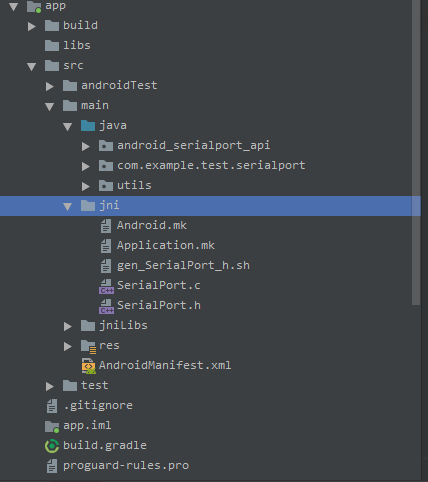Collapse the src folder arrow
Image resolution: width=428 pixels, height=482 pixels.
[x=32, y=67]
